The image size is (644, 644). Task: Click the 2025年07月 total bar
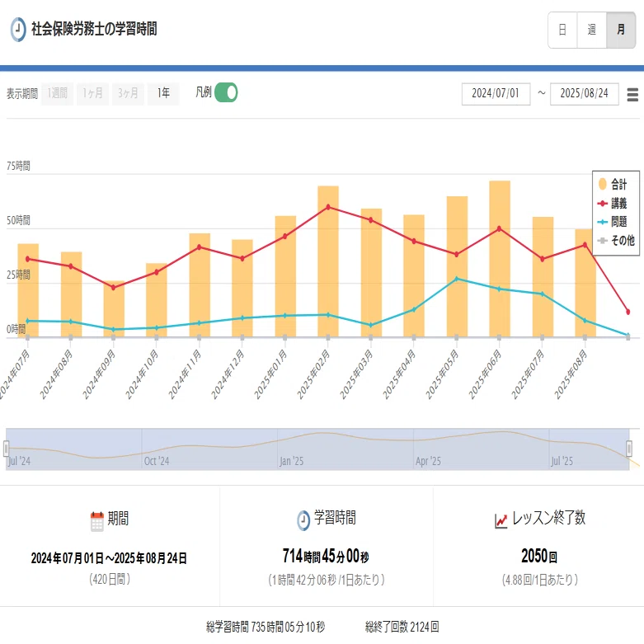pyautogui.click(x=543, y=277)
